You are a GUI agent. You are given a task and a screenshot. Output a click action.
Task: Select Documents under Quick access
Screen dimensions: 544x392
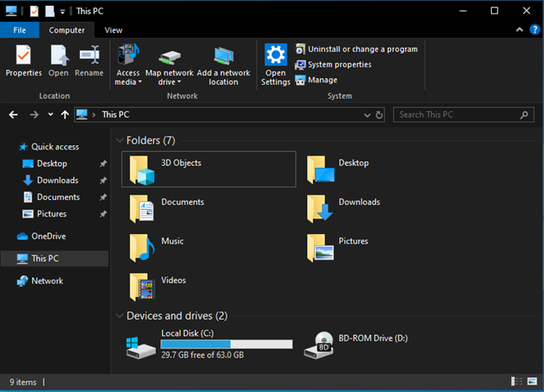pos(51,197)
